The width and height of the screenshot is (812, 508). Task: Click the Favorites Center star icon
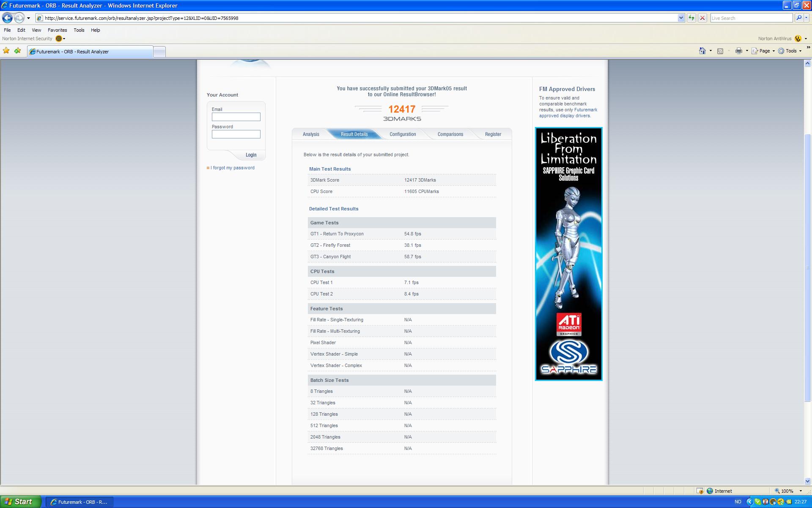6,51
